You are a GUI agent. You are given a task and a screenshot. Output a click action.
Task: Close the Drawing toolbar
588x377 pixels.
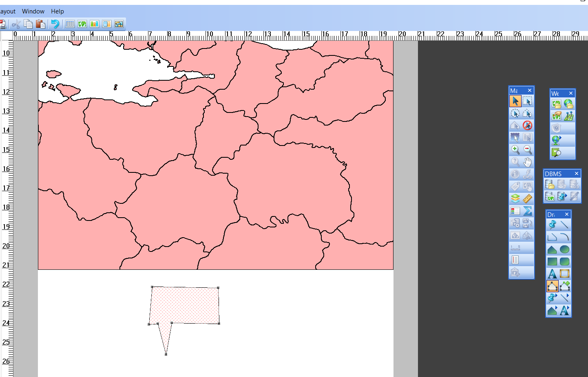[x=567, y=214]
